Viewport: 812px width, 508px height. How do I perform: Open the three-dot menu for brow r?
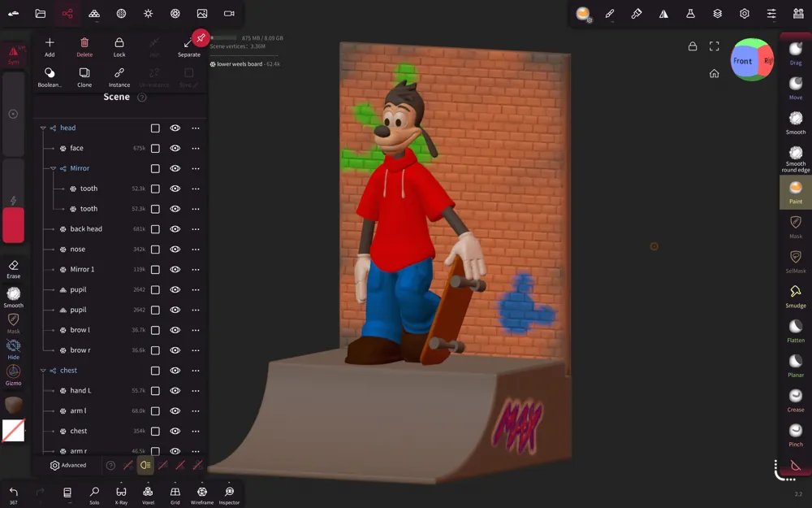point(195,350)
